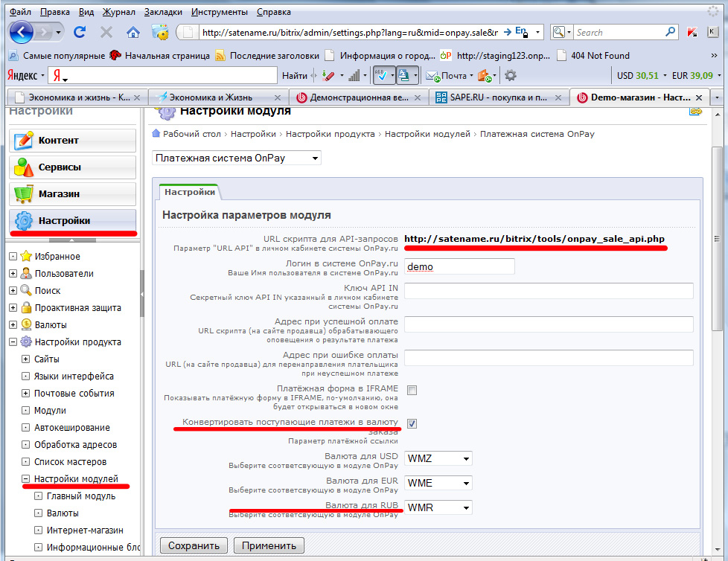
Task: Click the Home icon in browser toolbar
Action: [132, 32]
